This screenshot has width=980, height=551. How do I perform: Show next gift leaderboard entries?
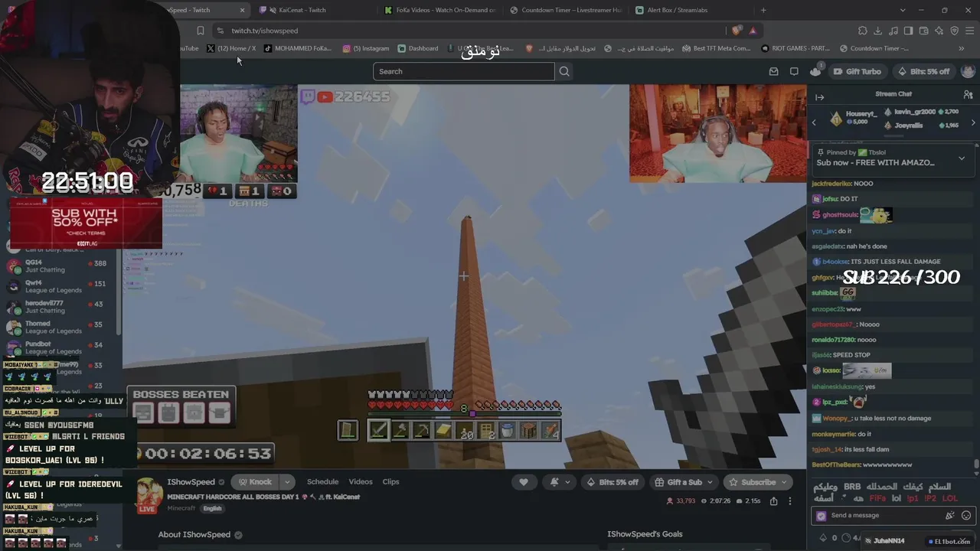tap(973, 122)
